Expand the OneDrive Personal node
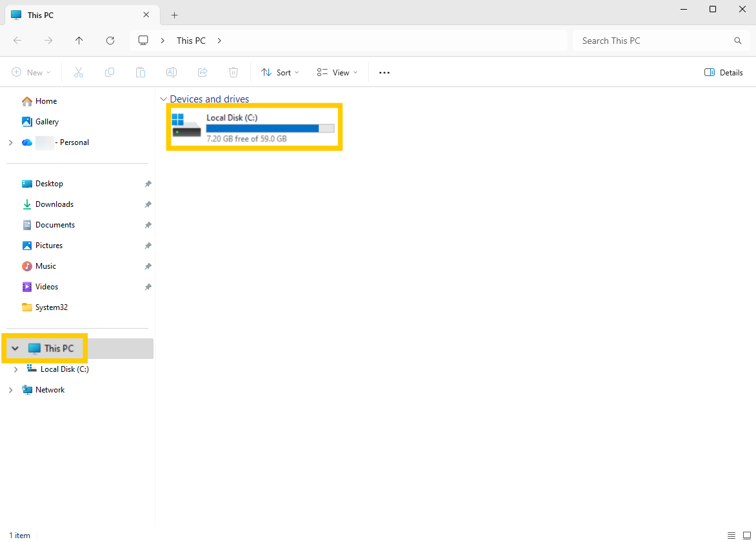 tap(10, 142)
